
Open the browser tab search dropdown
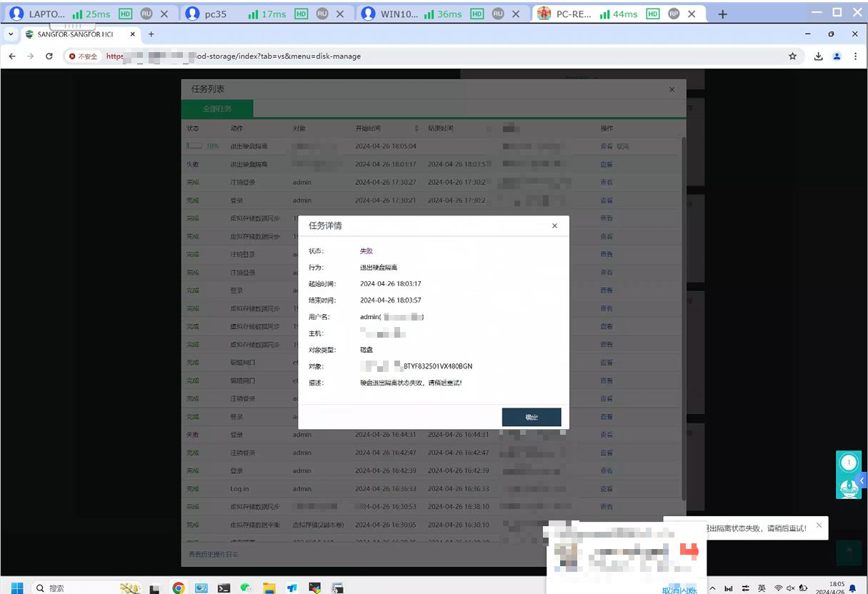click(11, 34)
